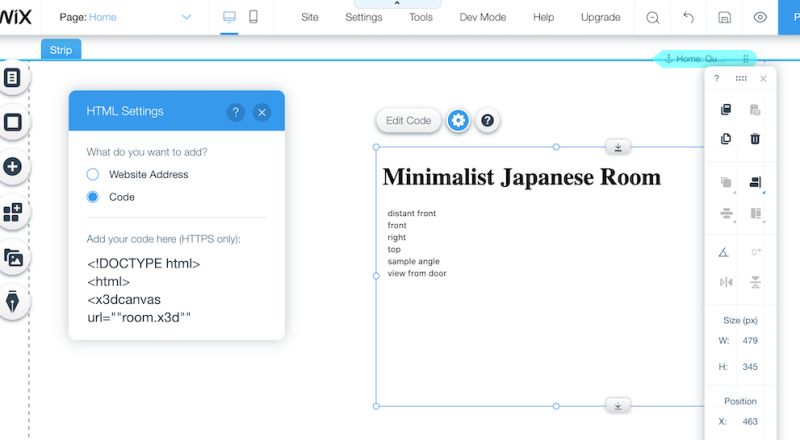Viewport: 800px width, 440px height.
Task: Click the Home anchor label
Action: pos(705,59)
